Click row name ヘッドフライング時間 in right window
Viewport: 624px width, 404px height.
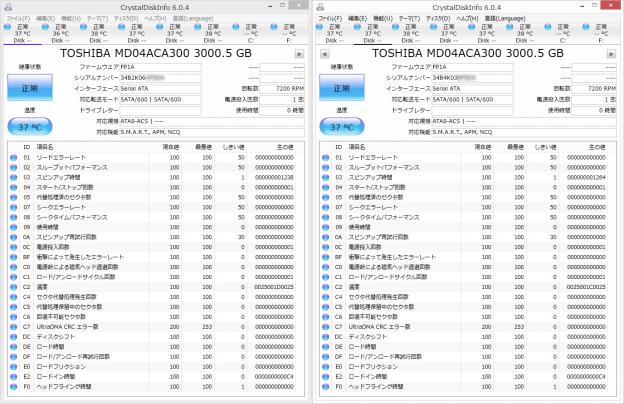click(376, 386)
